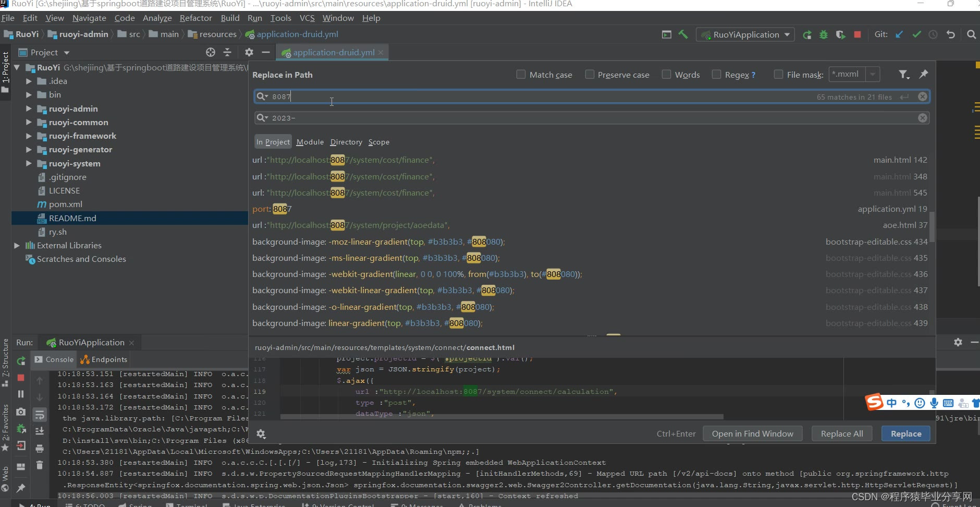
Task: Click the Git update project arrow
Action: tap(899, 34)
